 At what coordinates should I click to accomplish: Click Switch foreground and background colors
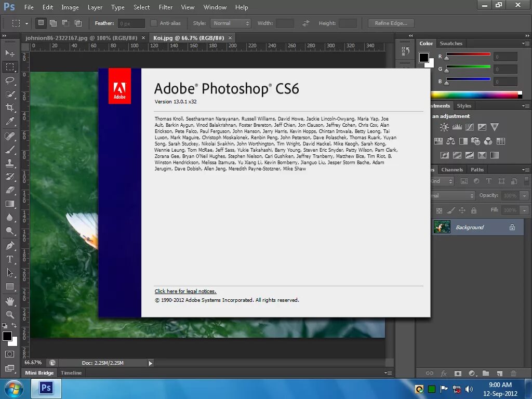(x=14, y=325)
